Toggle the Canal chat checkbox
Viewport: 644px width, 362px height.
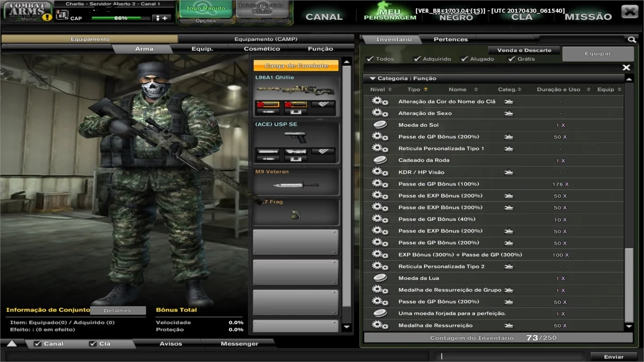click(x=38, y=344)
